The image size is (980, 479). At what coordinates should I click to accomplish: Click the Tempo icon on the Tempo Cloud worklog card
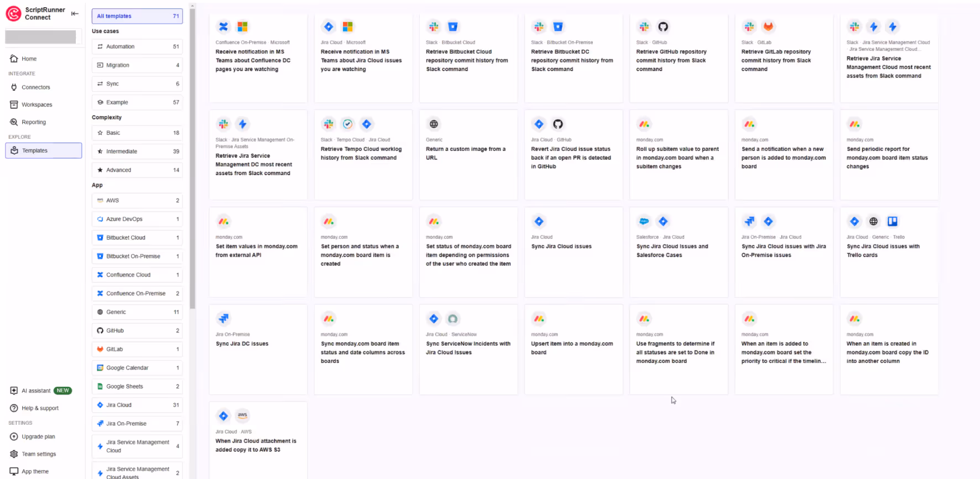coord(347,124)
